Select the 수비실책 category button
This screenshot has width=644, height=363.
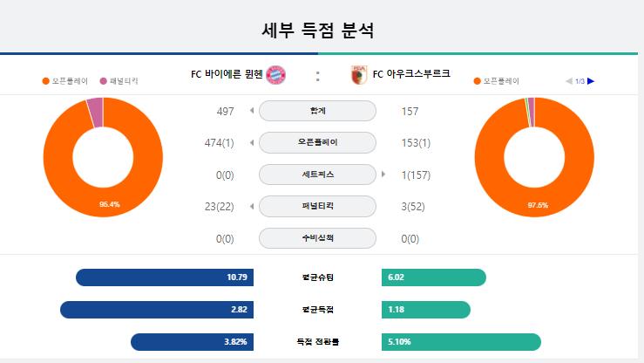[317, 238]
